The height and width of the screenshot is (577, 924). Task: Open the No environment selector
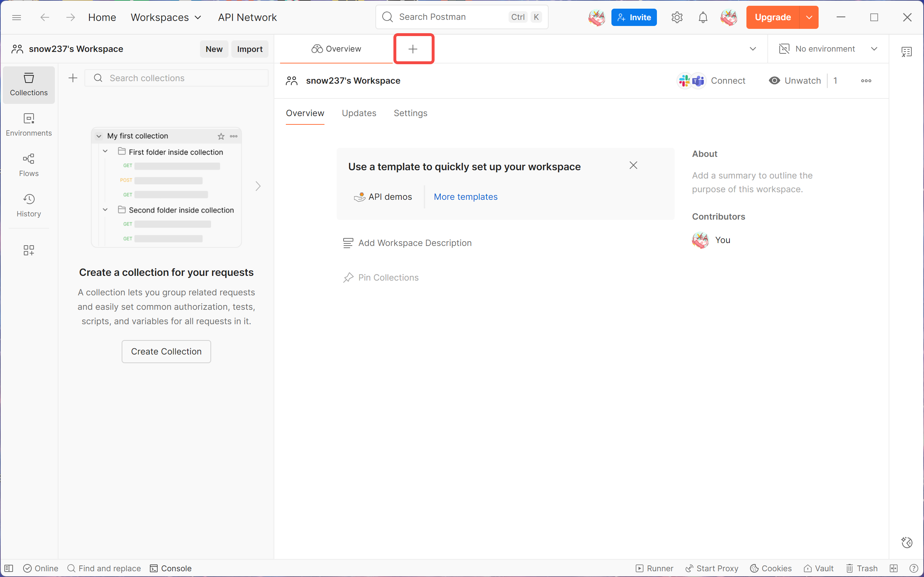[x=828, y=49]
